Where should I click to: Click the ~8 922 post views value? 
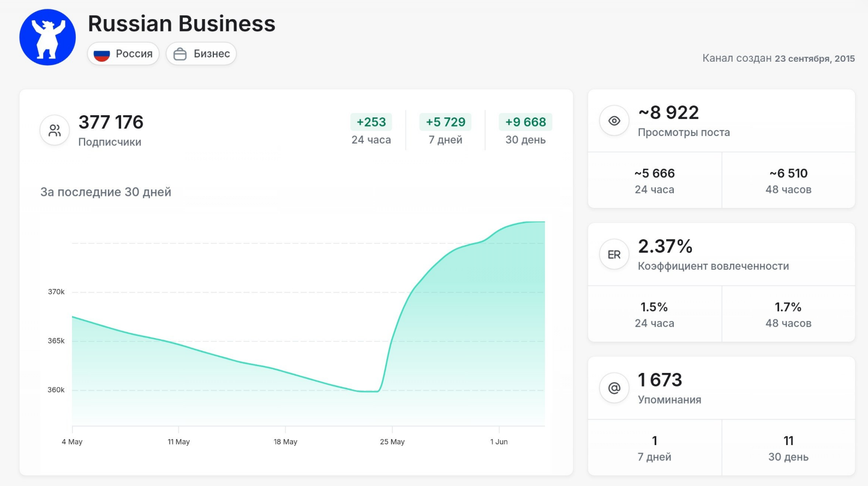[x=669, y=112]
